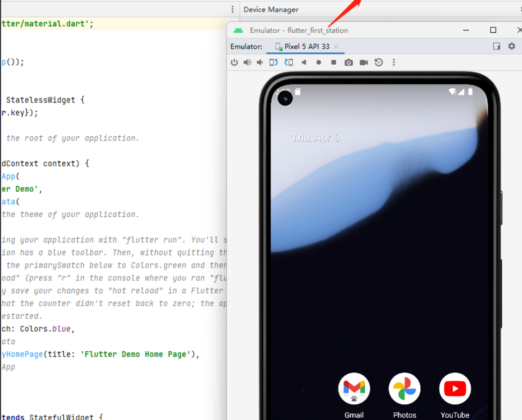Click Colors.blue in the code editor

pos(45,329)
